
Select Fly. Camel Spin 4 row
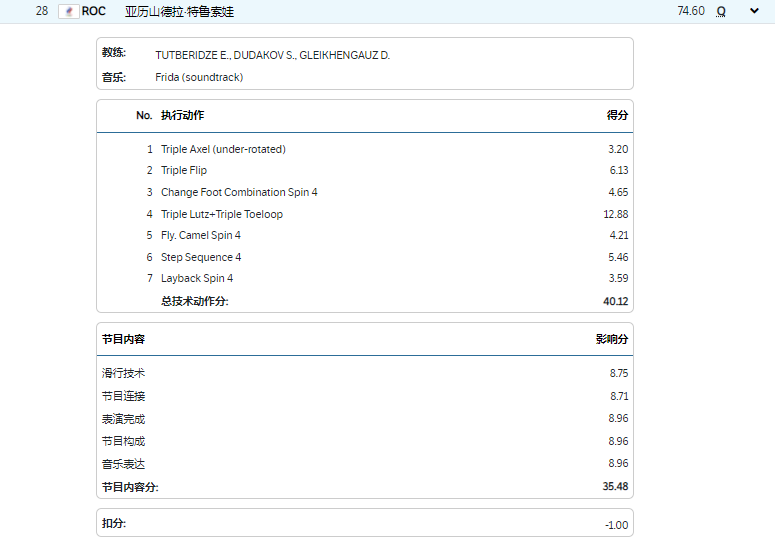(x=365, y=235)
